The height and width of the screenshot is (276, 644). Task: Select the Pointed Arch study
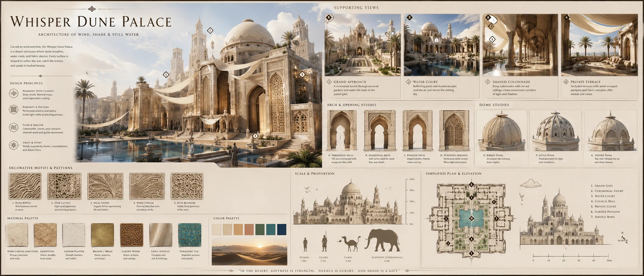pos(417,130)
